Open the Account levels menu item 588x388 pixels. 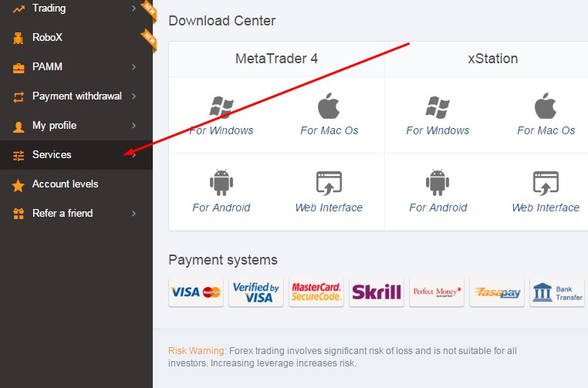[76, 184]
